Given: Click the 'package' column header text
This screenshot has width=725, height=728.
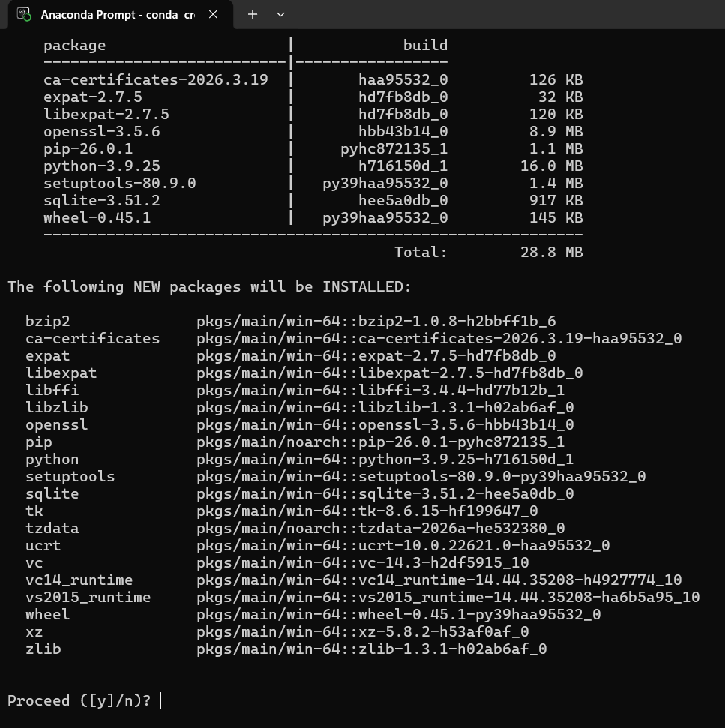Looking at the screenshot, I should coord(74,45).
